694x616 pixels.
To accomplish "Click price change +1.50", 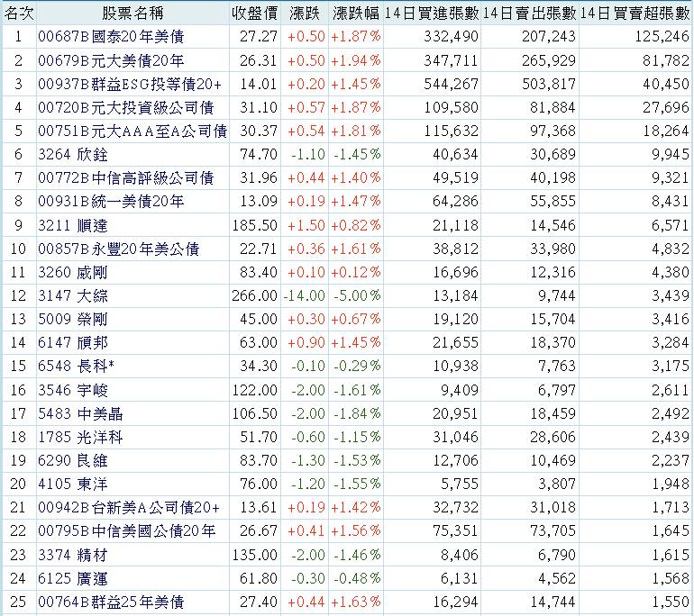I will (306, 225).
